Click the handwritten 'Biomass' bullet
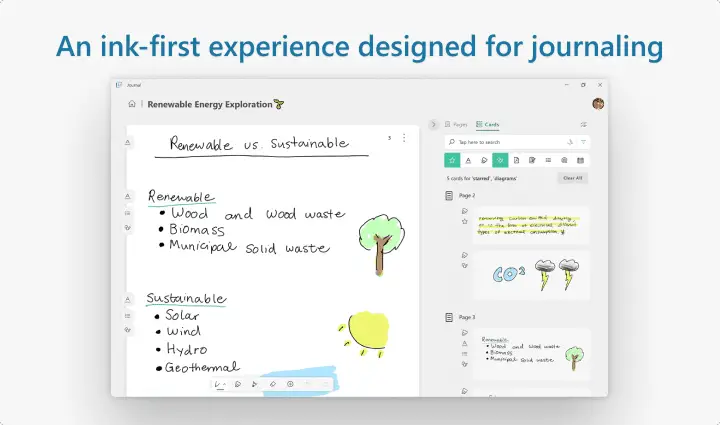720x425 pixels. click(197, 229)
